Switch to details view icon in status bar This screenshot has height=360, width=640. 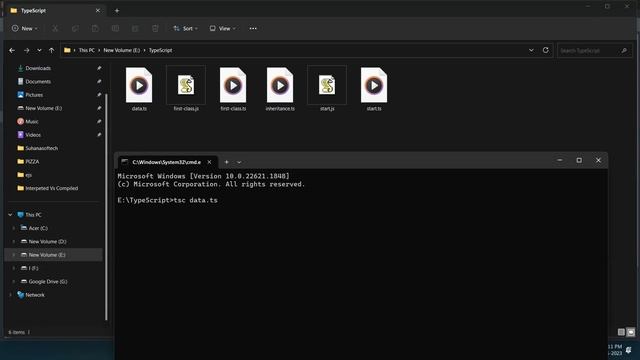pos(621,332)
